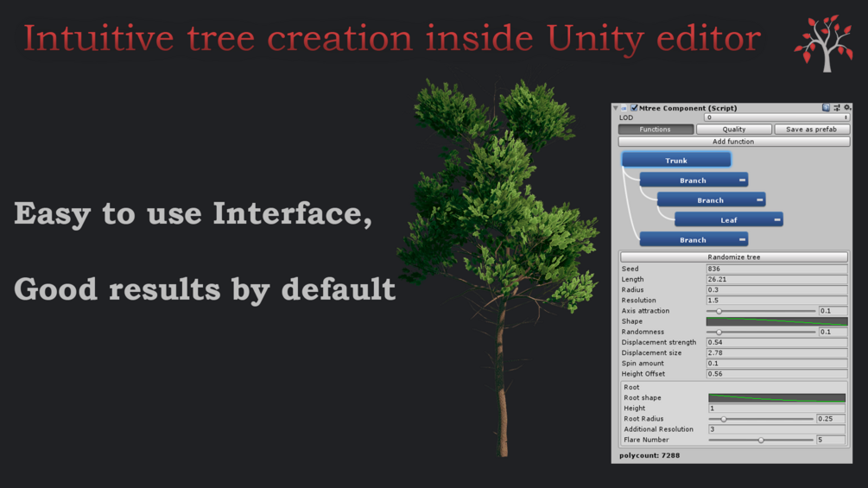Image resolution: width=868 pixels, height=488 pixels.
Task: Click the Mtree Component (Script) title
Action: [x=688, y=108]
